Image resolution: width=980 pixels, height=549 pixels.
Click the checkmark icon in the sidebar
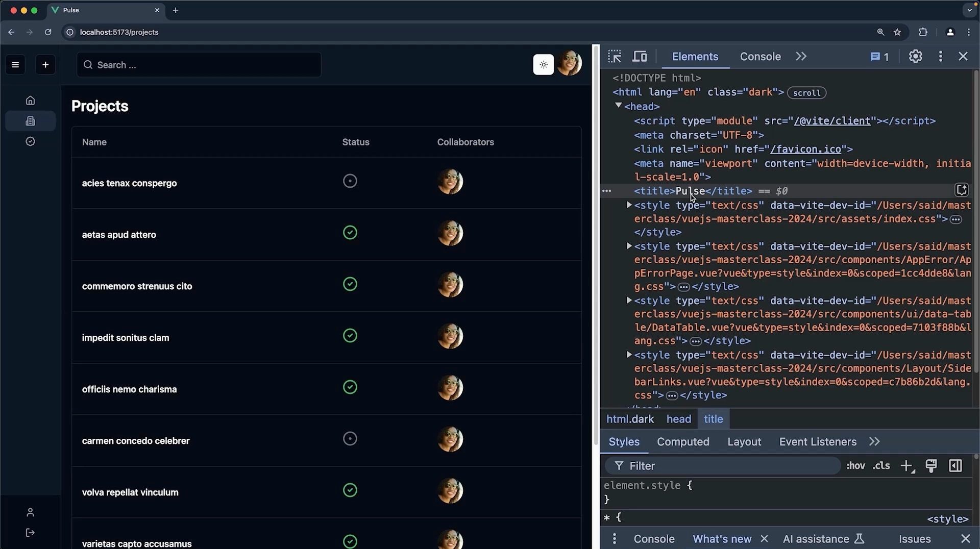30,141
